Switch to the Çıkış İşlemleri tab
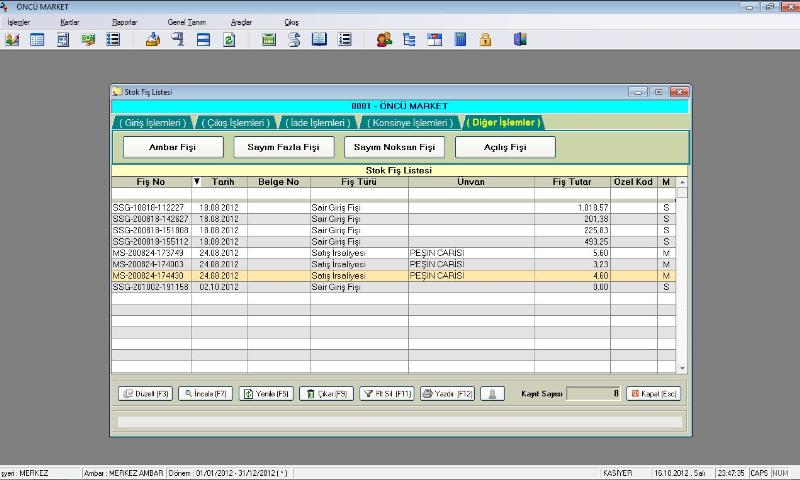800x480 pixels. (236, 123)
